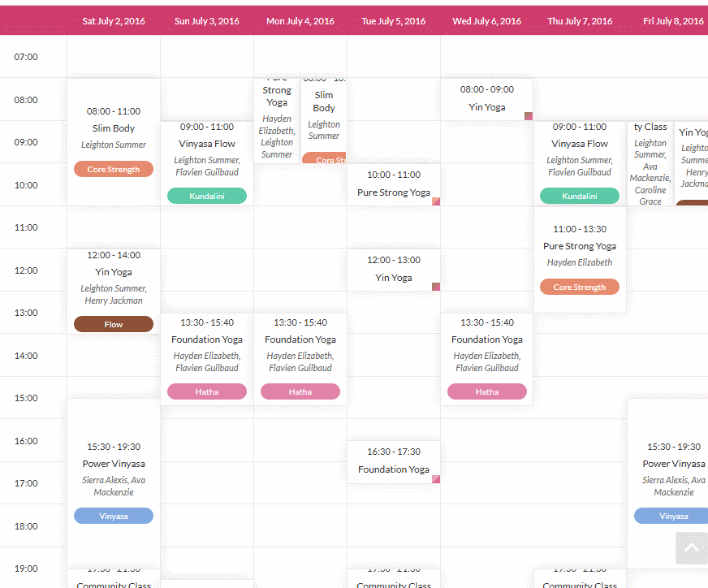Open the Wed July 6, 2016 column header
Image resolution: width=708 pixels, height=588 pixels.
pos(487,21)
